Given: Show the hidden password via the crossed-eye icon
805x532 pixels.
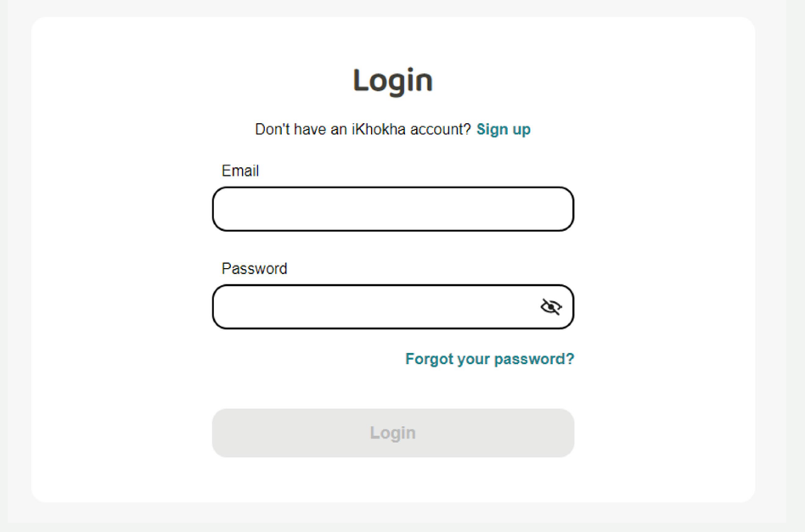Looking at the screenshot, I should click(x=551, y=306).
